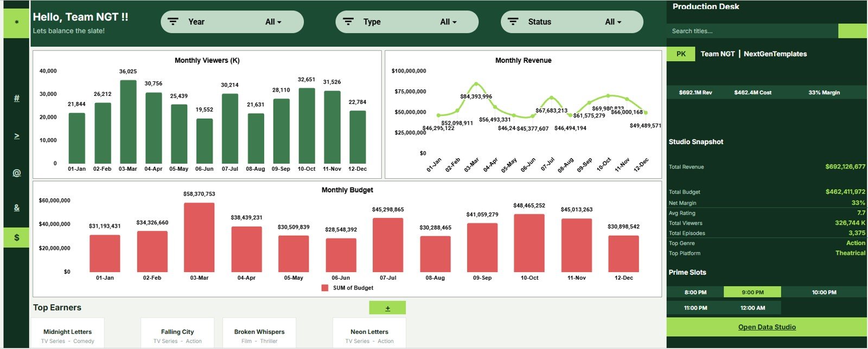Open the Midnight Letters card

coord(68,333)
